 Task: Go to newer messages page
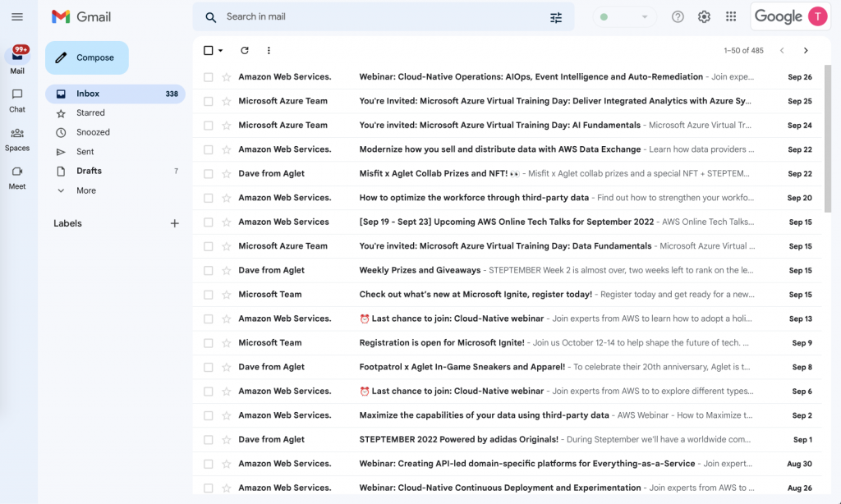782,50
